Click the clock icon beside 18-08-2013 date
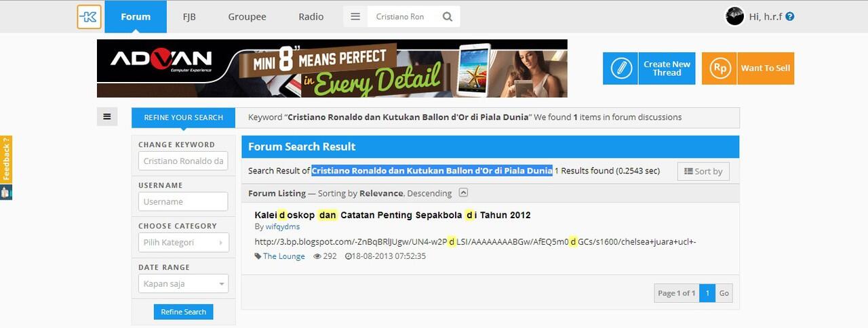The image size is (868, 328). click(x=348, y=256)
